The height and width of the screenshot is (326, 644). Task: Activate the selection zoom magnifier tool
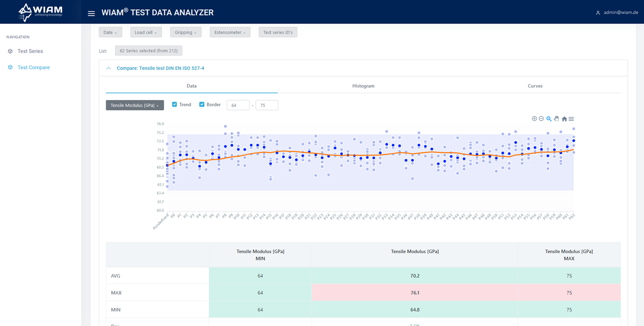[x=549, y=119]
